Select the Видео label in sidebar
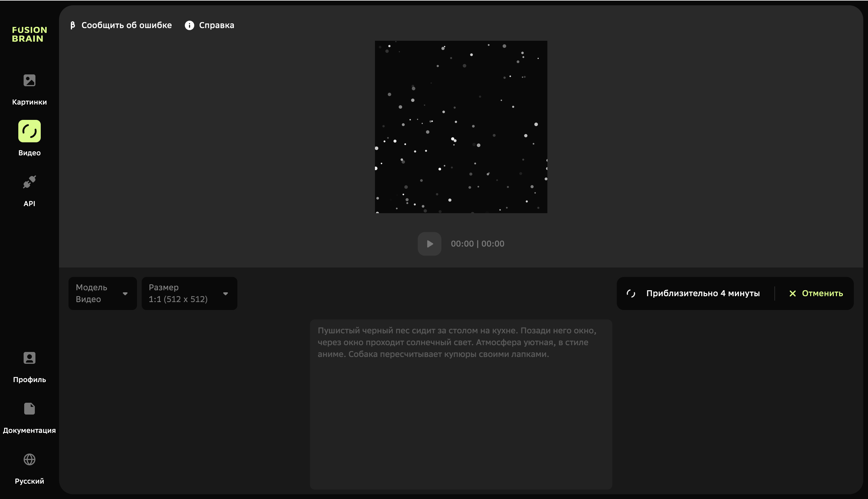Viewport: 868px width, 499px height. click(x=30, y=153)
